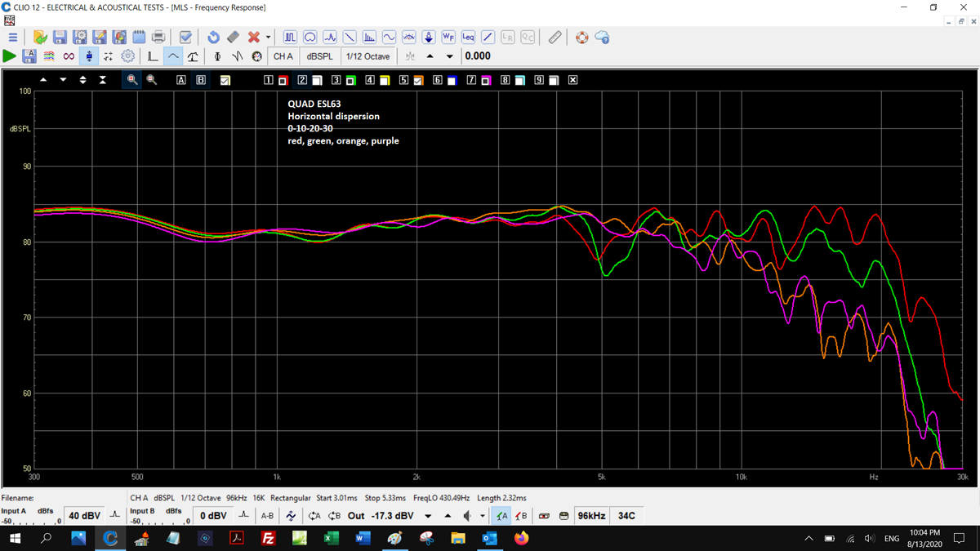Image resolution: width=980 pixels, height=551 pixels.
Task: Expand the speaker mute dropdown arrow
Action: (x=482, y=516)
